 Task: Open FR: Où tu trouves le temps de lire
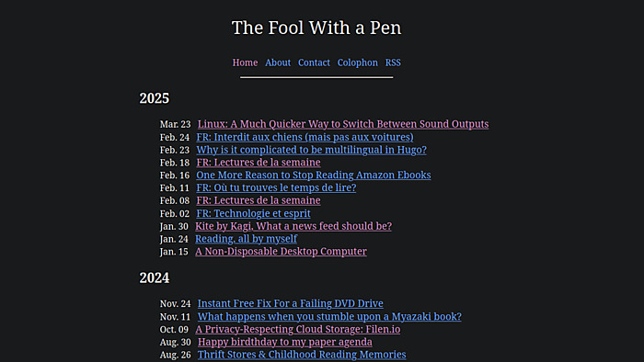pos(276,187)
